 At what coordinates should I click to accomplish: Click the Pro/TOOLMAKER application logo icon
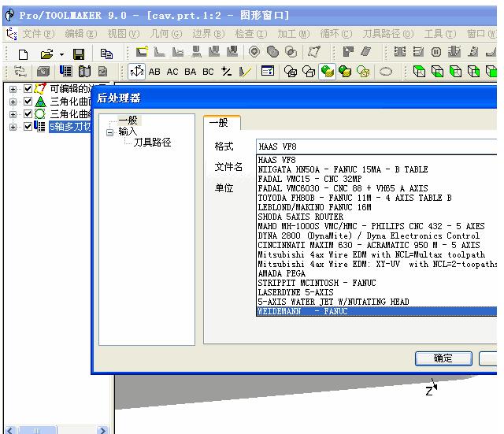10,15
